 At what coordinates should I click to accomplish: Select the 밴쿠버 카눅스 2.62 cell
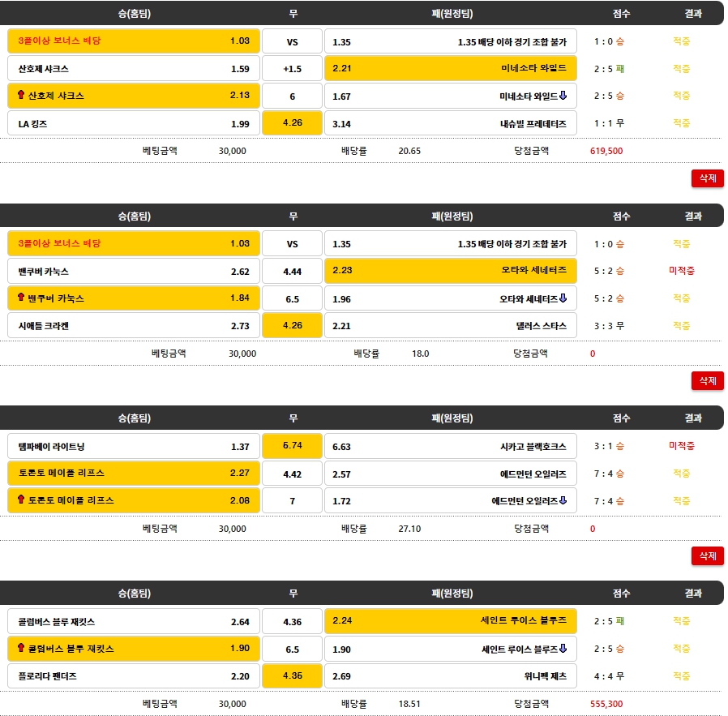(x=134, y=271)
